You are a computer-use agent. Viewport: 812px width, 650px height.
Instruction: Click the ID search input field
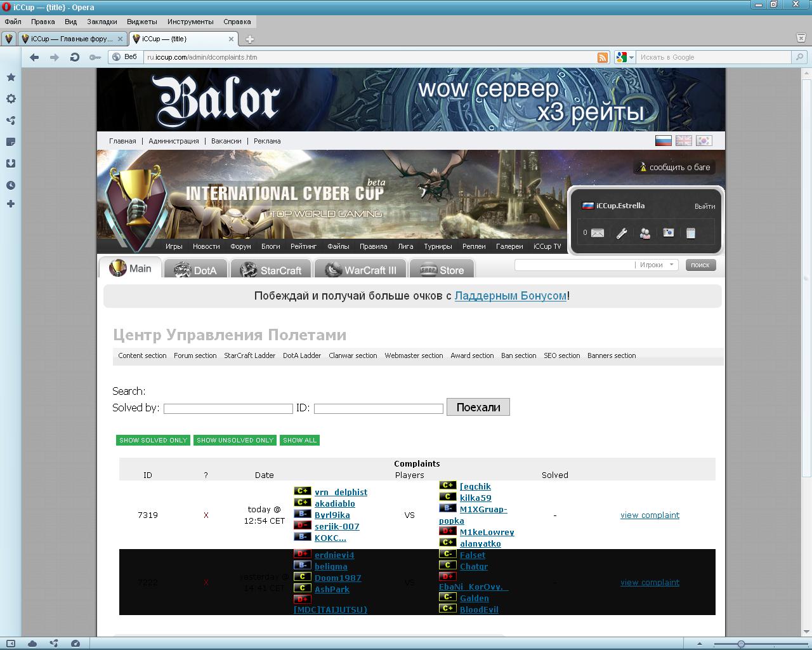(379, 409)
